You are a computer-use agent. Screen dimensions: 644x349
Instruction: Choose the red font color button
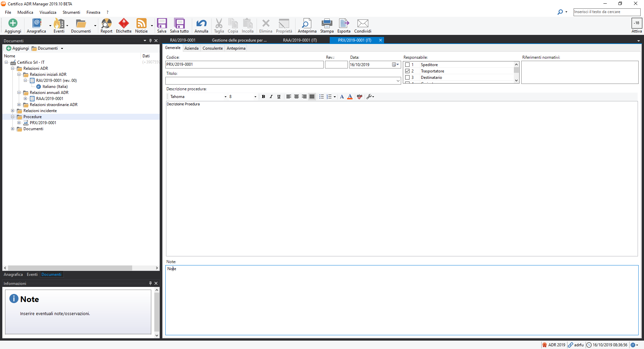pyautogui.click(x=350, y=97)
